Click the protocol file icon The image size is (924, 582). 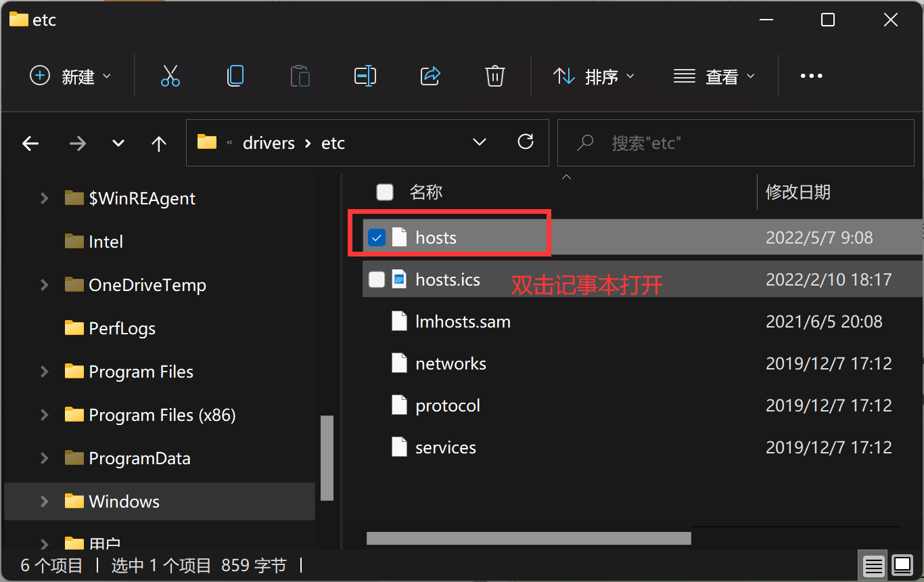(x=400, y=405)
